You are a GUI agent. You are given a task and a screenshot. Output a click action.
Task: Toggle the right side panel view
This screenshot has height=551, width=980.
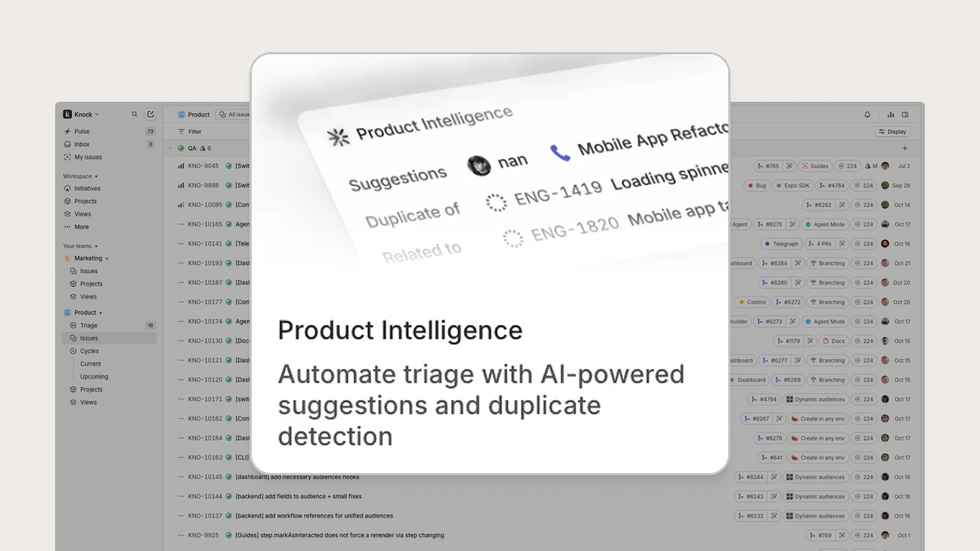click(905, 114)
